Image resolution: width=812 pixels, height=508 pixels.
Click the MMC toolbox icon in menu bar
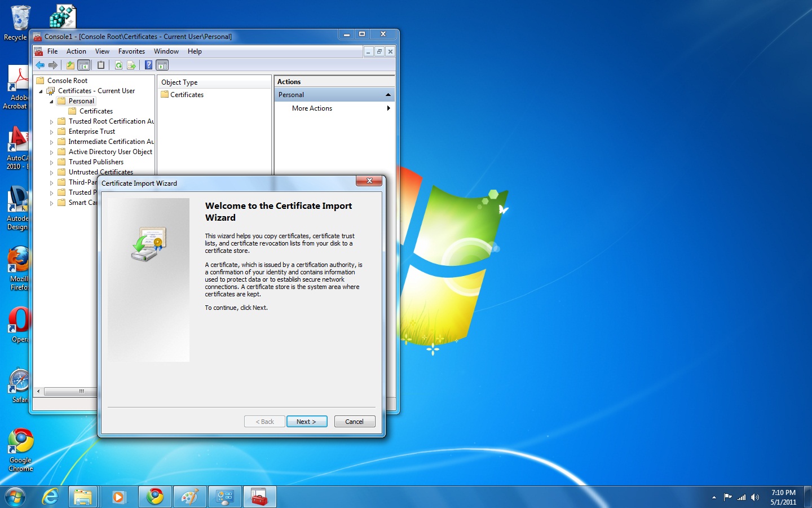[x=38, y=51]
